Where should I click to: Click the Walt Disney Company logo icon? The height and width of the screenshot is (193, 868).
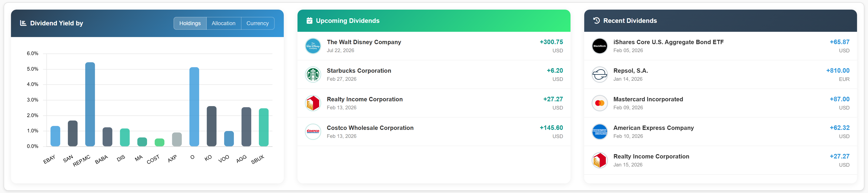(x=313, y=46)
